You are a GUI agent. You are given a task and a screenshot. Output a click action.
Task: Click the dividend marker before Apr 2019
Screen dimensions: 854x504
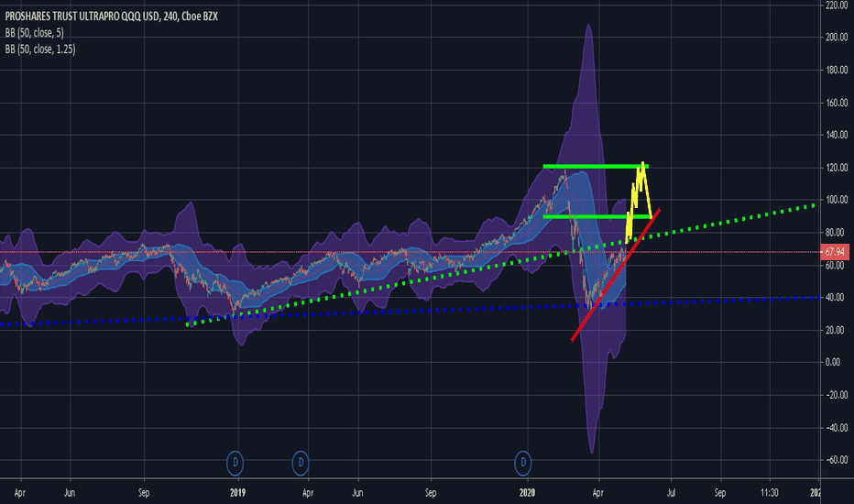coord(301,463)
